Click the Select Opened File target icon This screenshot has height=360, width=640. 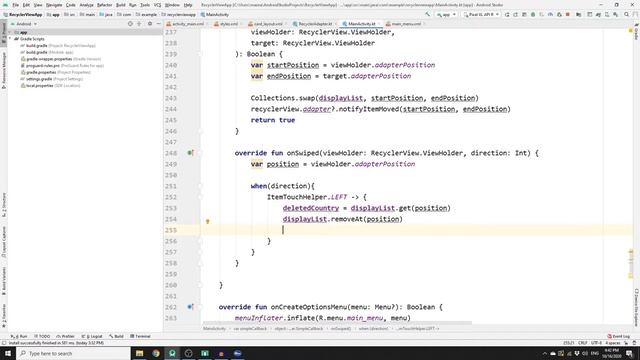[130, 24]
